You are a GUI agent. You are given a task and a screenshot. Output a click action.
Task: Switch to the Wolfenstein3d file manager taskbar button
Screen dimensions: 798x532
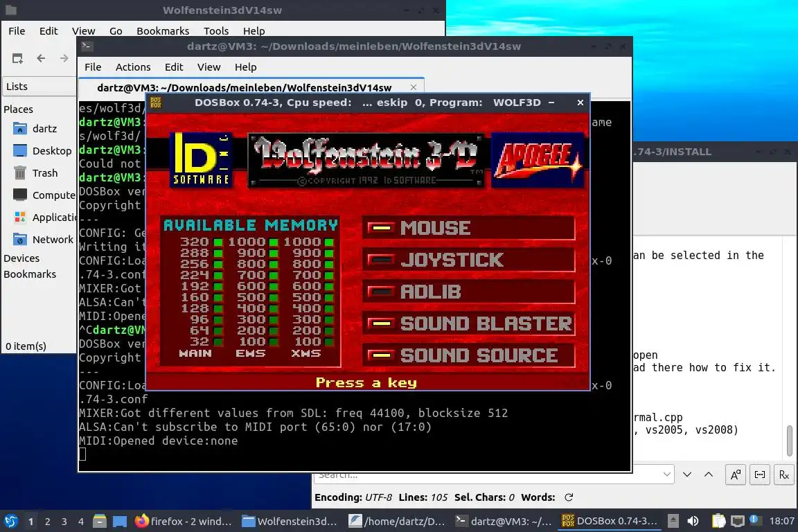(x=290, y=521)
